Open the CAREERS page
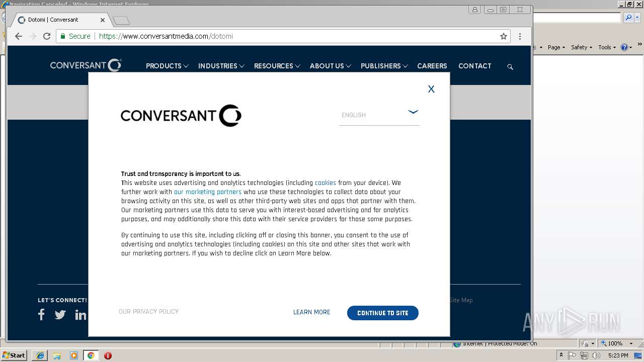644x362 pixels. pos(432,66)
